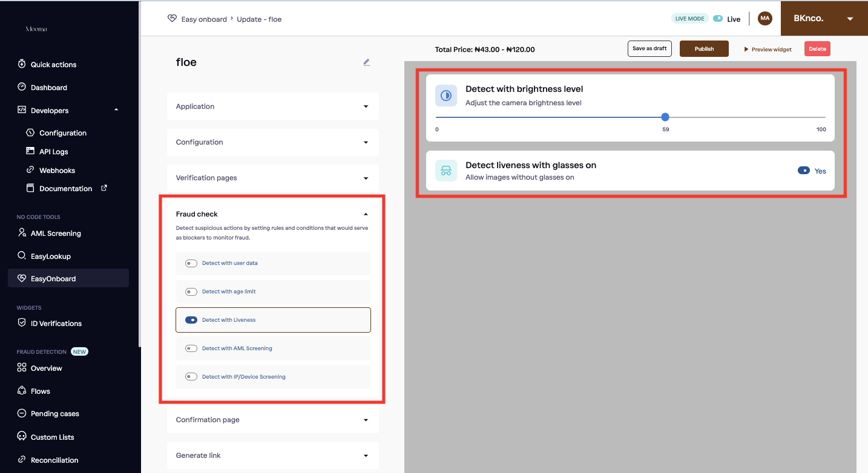
Task: Click Save as draft button
Action: coord(649,49)
